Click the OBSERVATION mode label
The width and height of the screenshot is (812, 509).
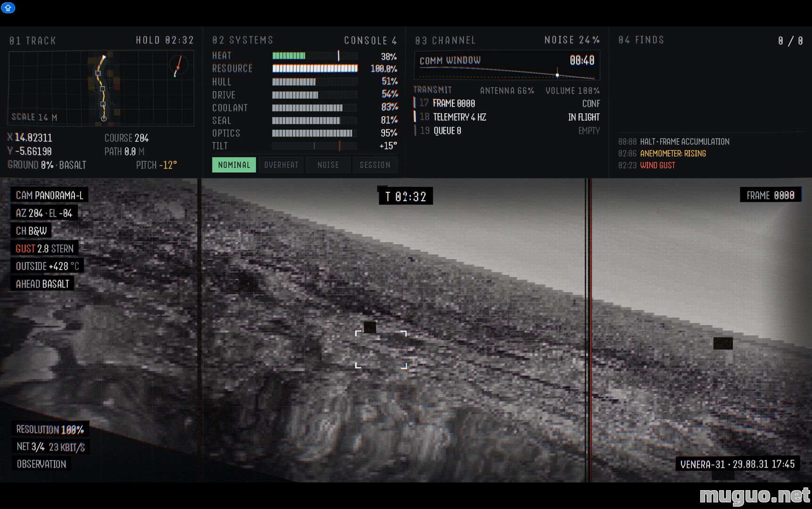(41, 464)
